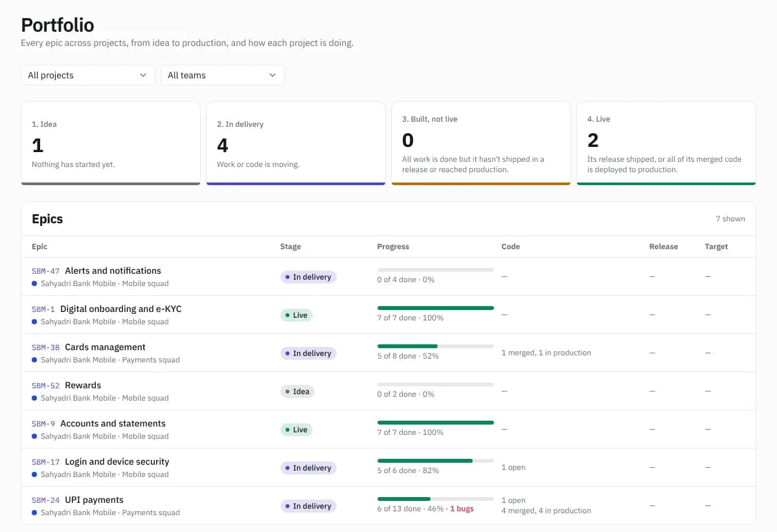Click the Live badge for Digital onboarding

297,315
